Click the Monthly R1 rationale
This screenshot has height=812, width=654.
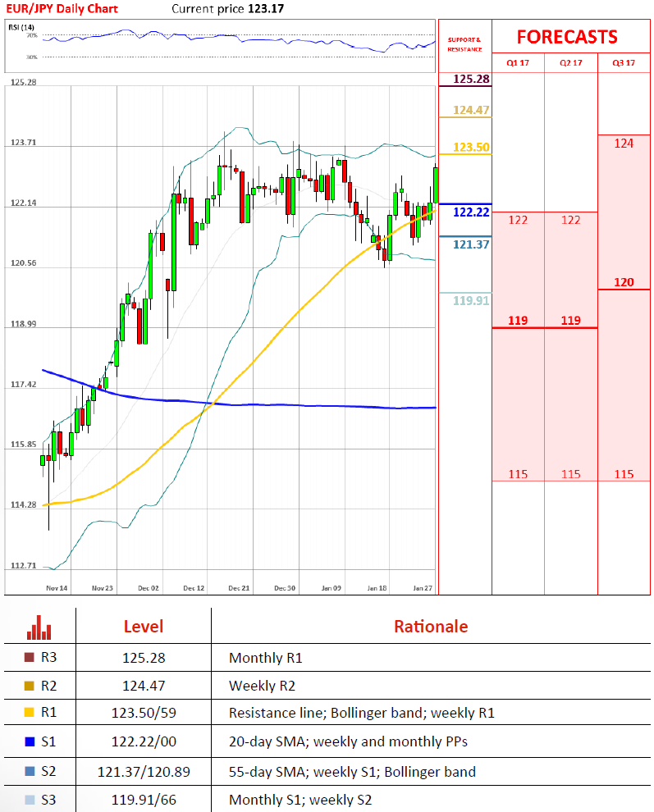click(265, 658)
